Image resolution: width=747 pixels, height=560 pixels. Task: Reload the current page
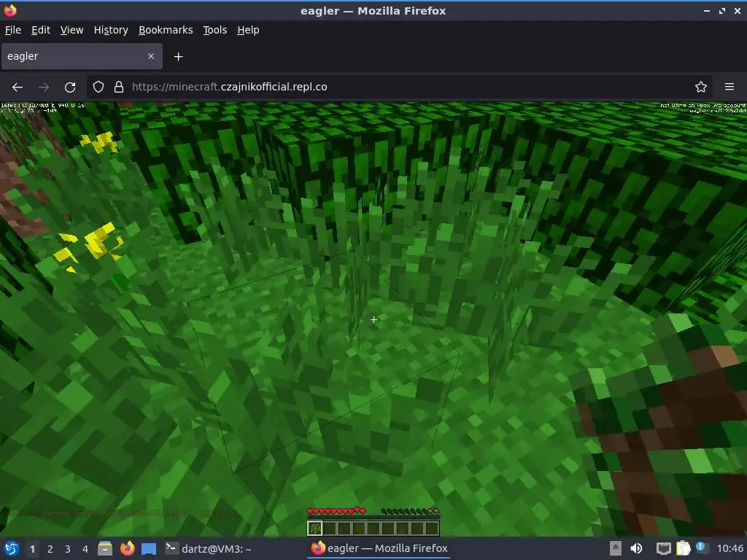[70, 87]
